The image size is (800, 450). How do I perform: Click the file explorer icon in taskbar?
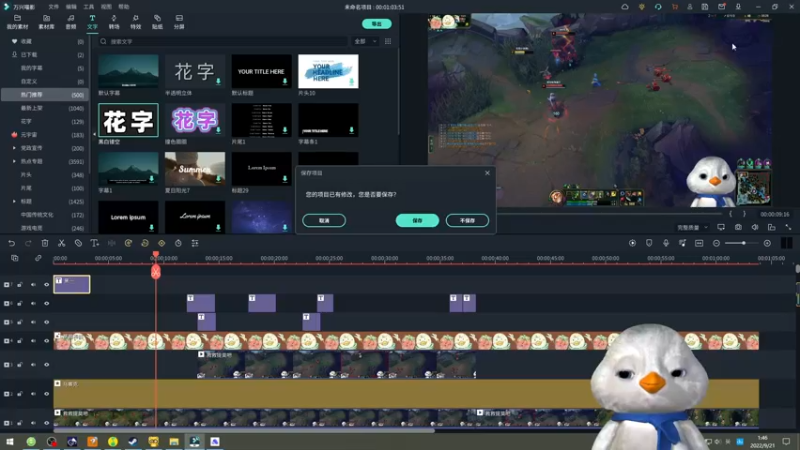click(x=174, y=441)
